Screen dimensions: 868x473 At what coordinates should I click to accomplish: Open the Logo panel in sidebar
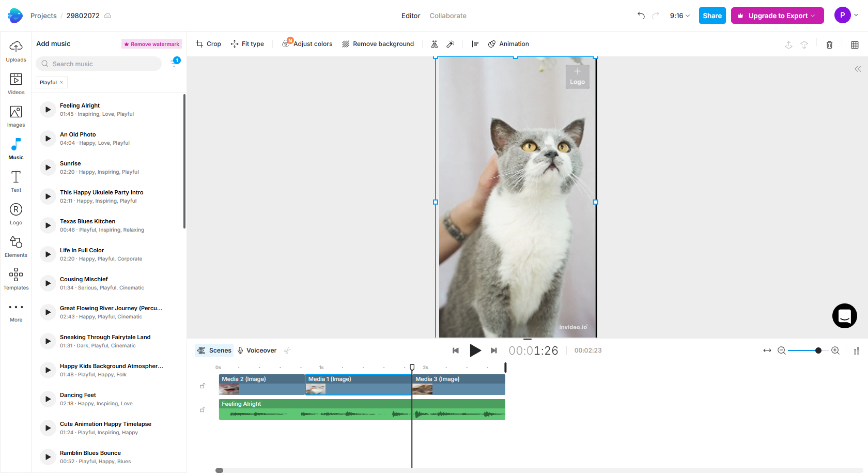[16, 215]
